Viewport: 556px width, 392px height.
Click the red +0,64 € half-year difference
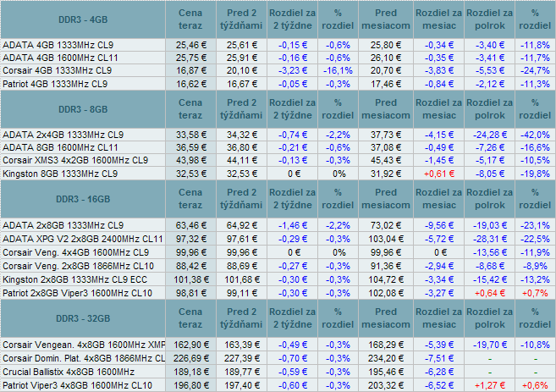[x=490, y=293]
